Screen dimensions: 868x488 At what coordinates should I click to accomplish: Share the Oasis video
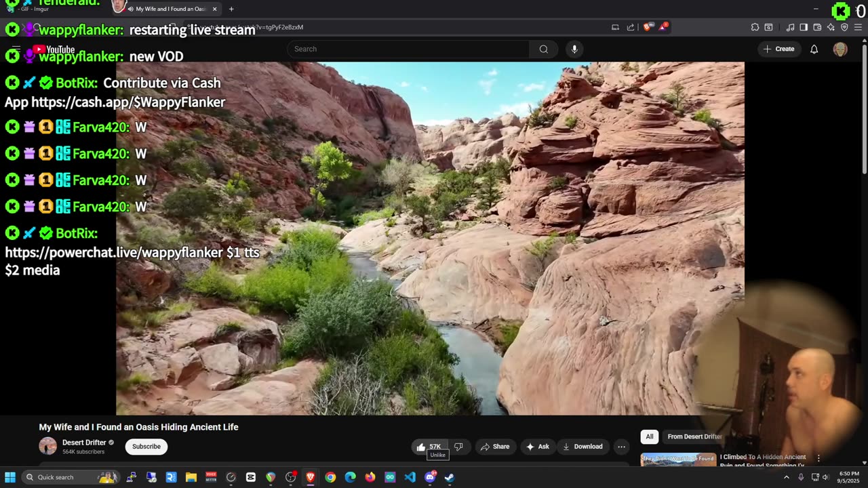point(494,447)
